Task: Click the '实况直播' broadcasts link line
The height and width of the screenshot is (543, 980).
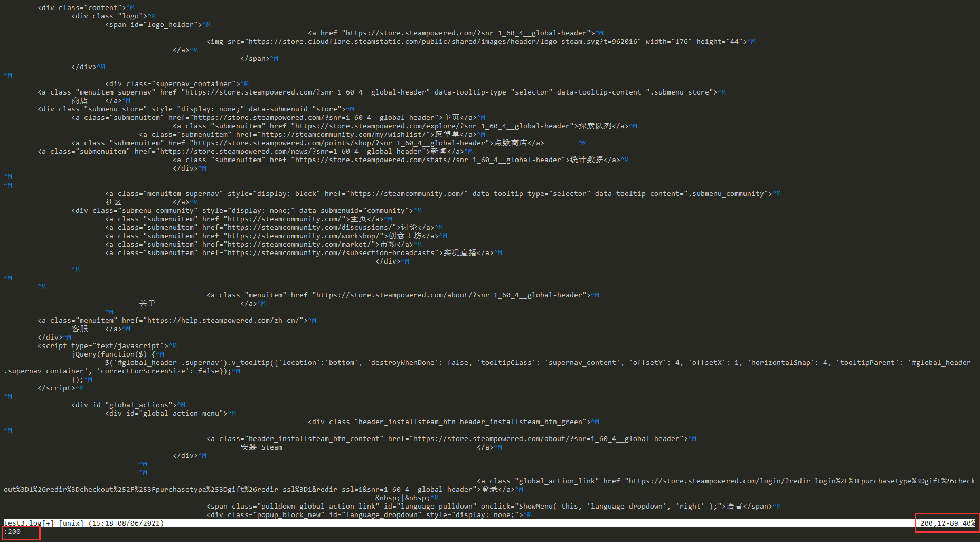Action: [304, 252]
